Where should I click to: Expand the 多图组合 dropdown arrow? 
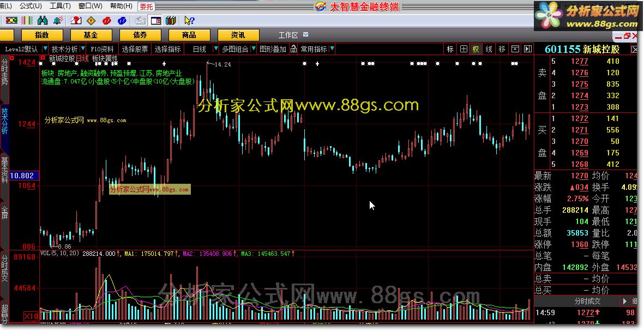coord(254,49)
